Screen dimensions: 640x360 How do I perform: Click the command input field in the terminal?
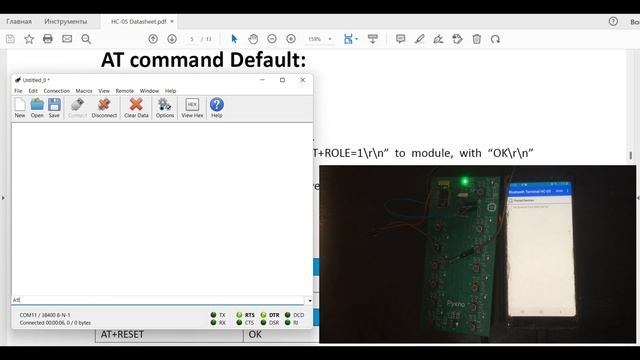click(158, 300)
